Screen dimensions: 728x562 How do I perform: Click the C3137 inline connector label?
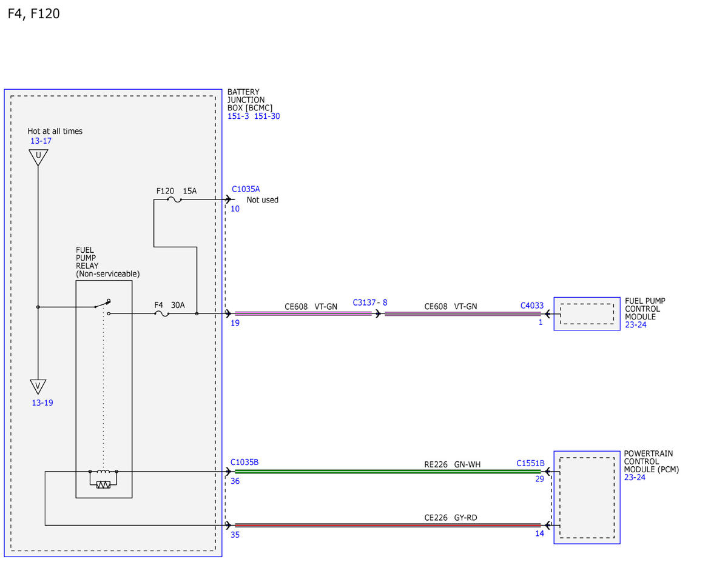365,302
